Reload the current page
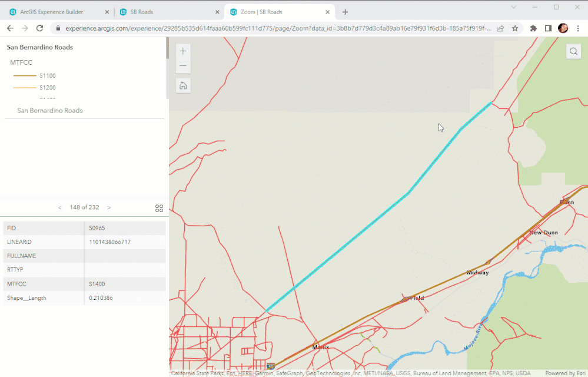Image resolution: width=588 pixels, height=377 pixels. 40,28
